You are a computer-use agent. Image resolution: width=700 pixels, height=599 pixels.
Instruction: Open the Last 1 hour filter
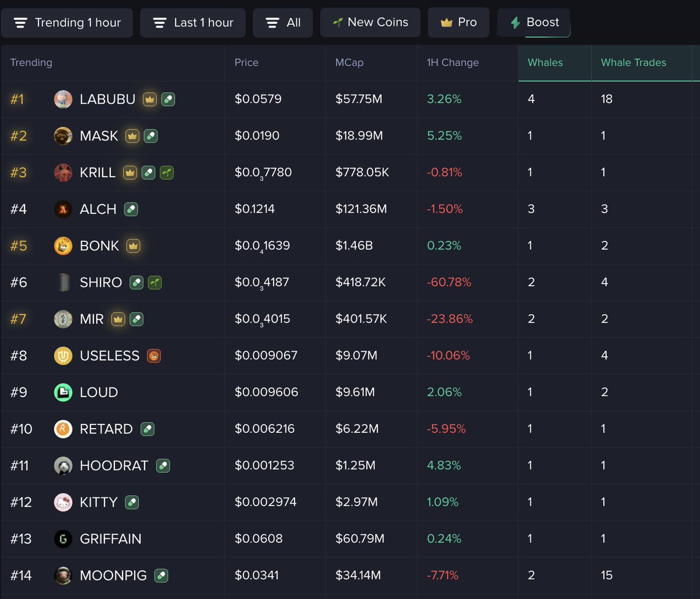coord(192,23)
